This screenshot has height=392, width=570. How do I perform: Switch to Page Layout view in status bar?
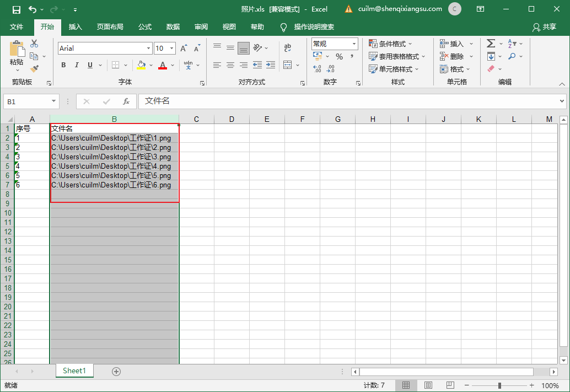(x=428, y=385)
